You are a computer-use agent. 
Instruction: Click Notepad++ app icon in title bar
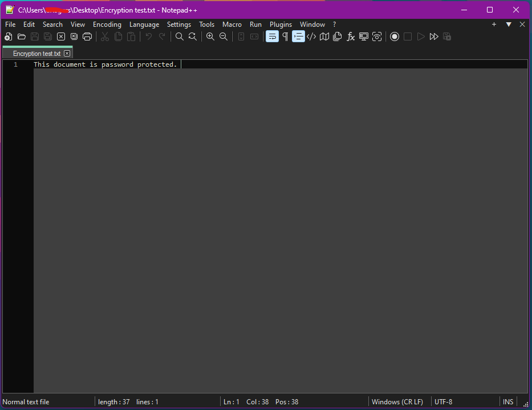[10, 10]
